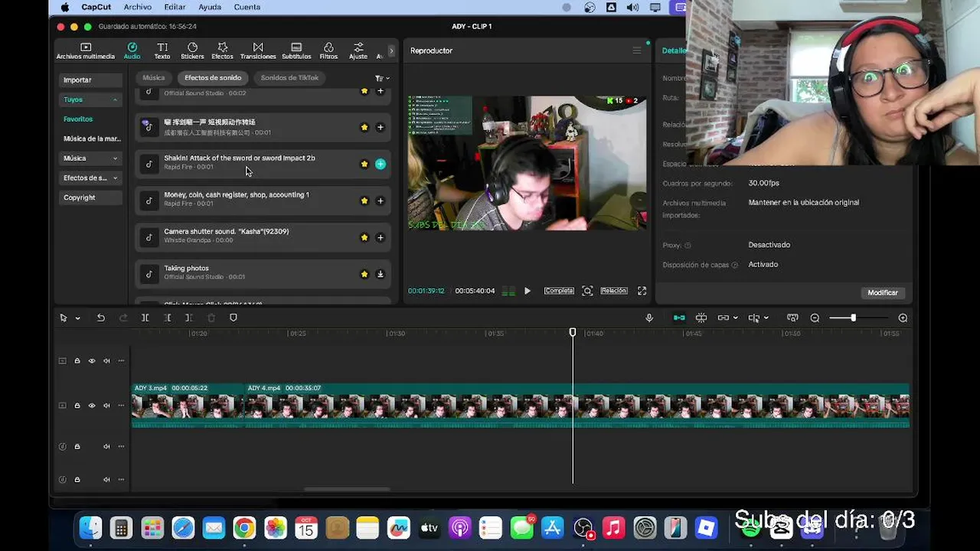Download the Taking photos sound

pyautogui.click(x=381, y=274)
